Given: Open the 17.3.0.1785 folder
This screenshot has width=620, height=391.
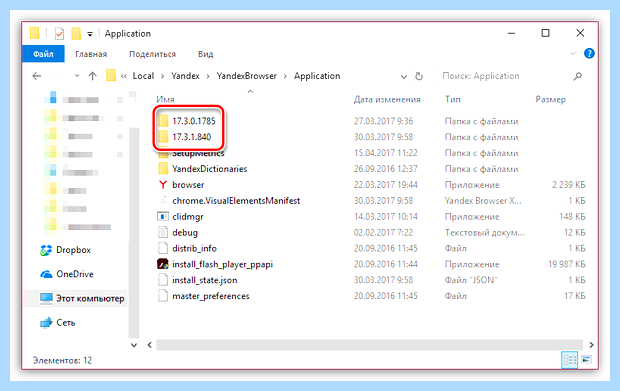Looking at the screenshot, I should coord(194,121).
